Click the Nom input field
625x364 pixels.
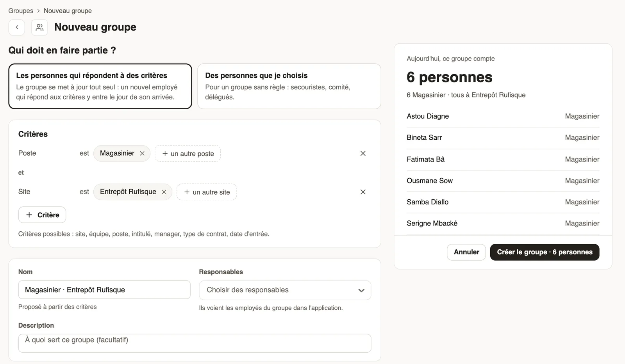click(x=104, y=290)
